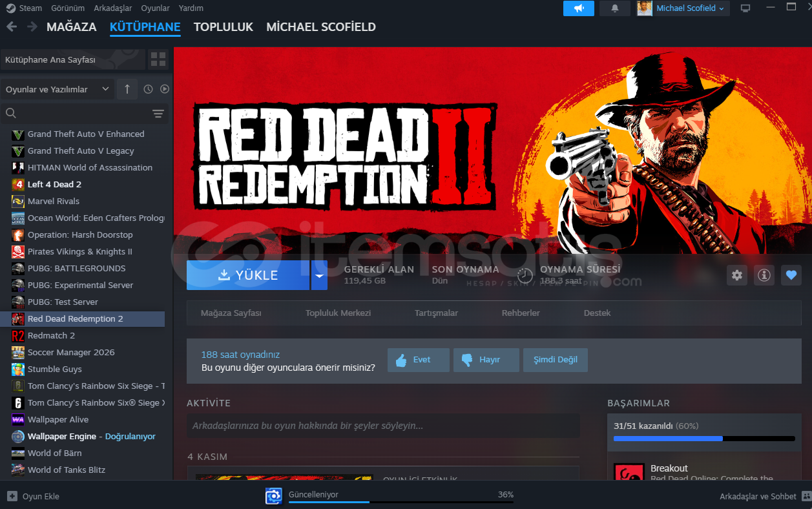
Task: Switch to the MAĞAZA tab
Action: click(x=72, y=27)
